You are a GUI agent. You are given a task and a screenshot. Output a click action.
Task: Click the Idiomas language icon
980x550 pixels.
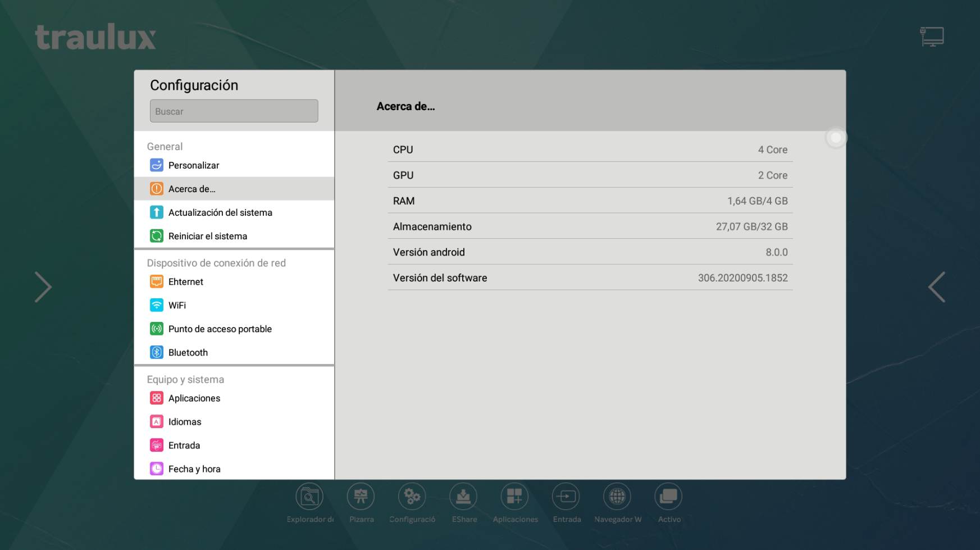(157, 422)
